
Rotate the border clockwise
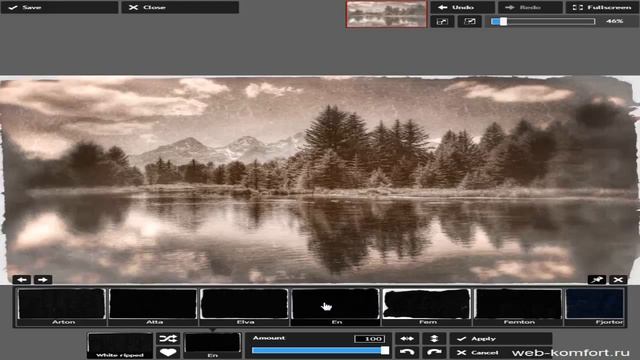(x=434, y=352)
